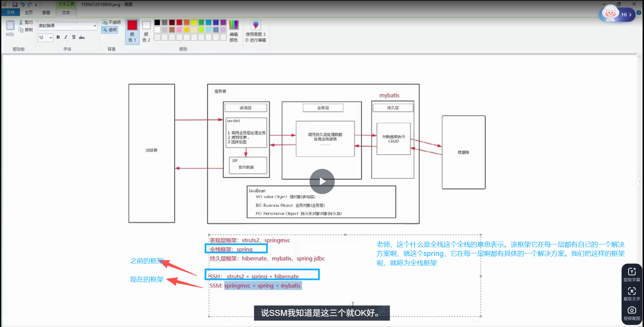Select the 颜色 1 foreground color box

pyautogui.click(x=132, y=32)
